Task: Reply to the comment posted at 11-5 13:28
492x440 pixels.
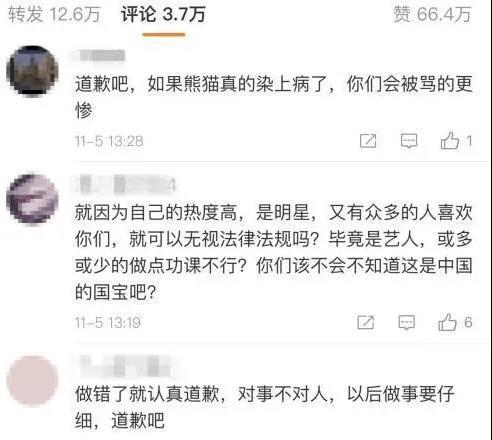Action: tap(409, 141)
